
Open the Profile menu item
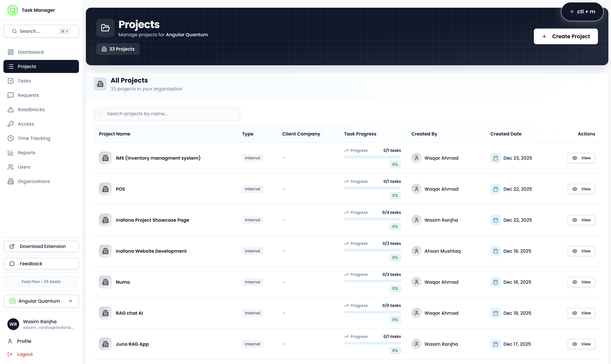(24, 341)
